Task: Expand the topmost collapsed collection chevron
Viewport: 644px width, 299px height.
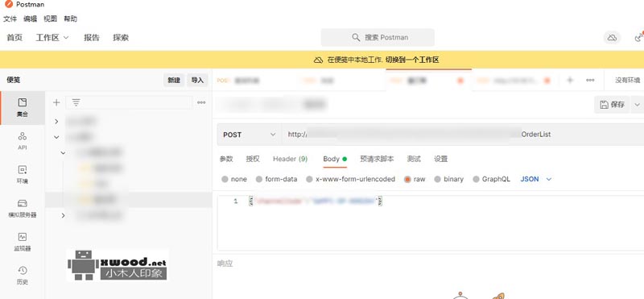Action: pyautogui.click(x=56, y=122)
